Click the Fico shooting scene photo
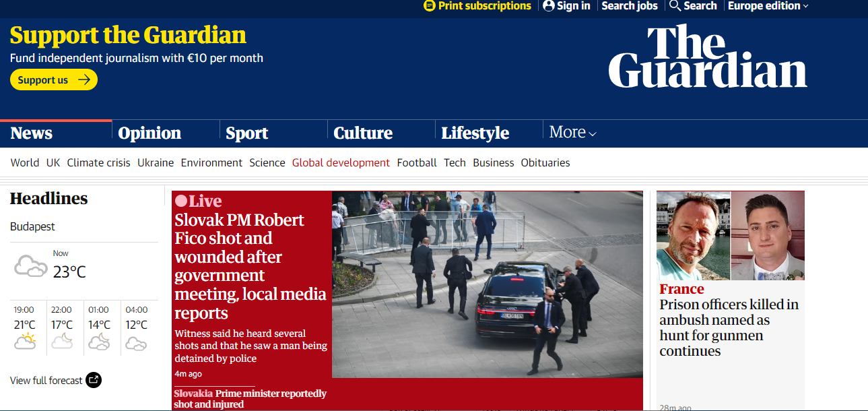The width and height of the screenshot is (868, 411). point(488,284)
